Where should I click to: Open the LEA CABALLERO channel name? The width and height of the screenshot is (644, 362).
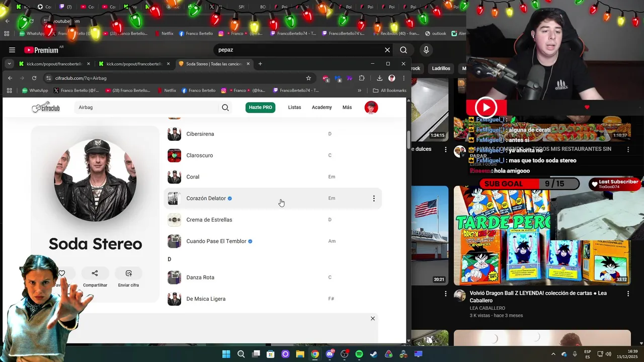click(488, 308)
